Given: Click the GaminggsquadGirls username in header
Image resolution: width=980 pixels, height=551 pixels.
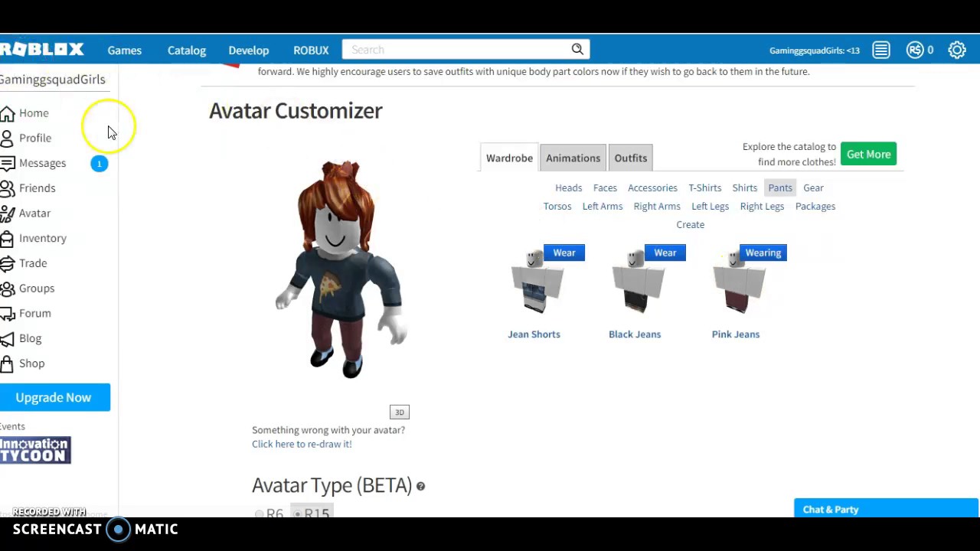Looking at the screenshot, I should click(x=815, y=51).
